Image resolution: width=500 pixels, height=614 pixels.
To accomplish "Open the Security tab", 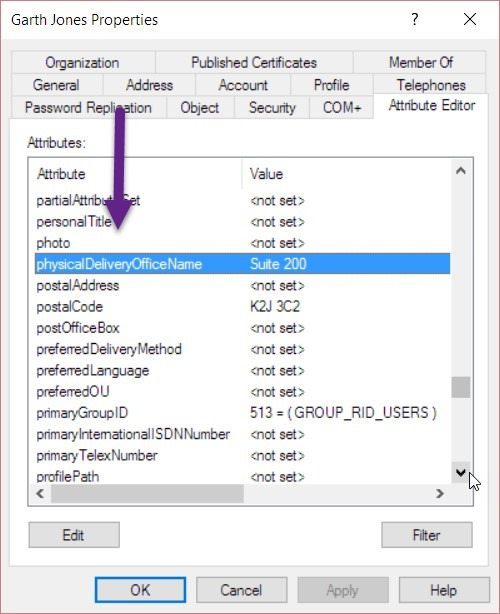I will coord(272,108).
